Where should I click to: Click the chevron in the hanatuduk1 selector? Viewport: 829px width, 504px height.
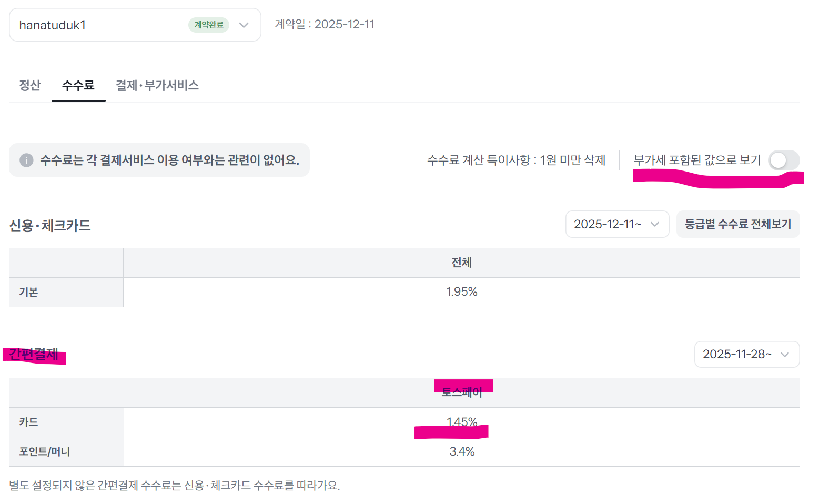pyautogui.click(x=244, y=25)
